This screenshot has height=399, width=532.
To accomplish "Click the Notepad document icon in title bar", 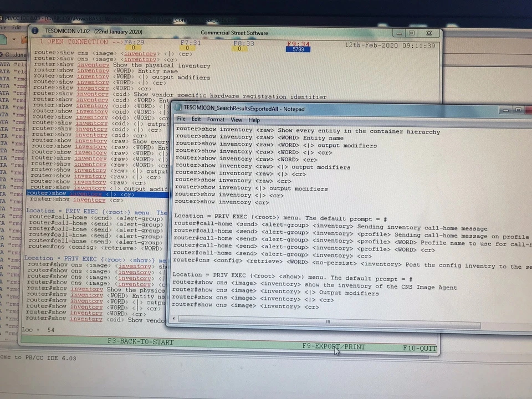I will pos(178,109).
